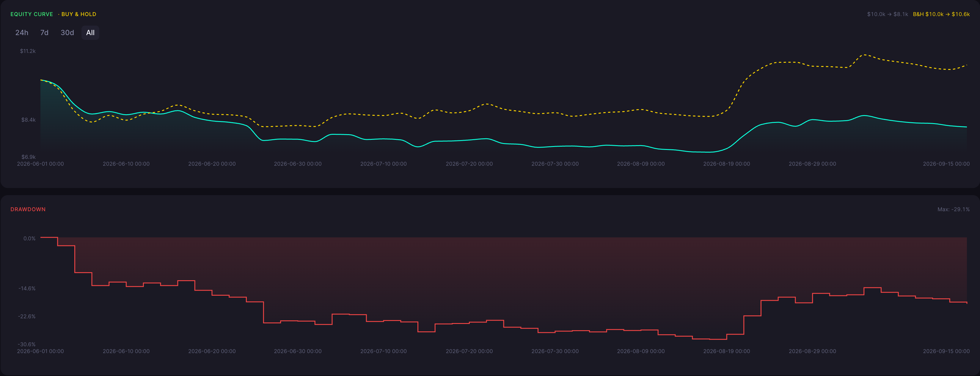980x376 pixels.
Task: Click the $6.9k equity axis label
Action: [x=29, y=157]
